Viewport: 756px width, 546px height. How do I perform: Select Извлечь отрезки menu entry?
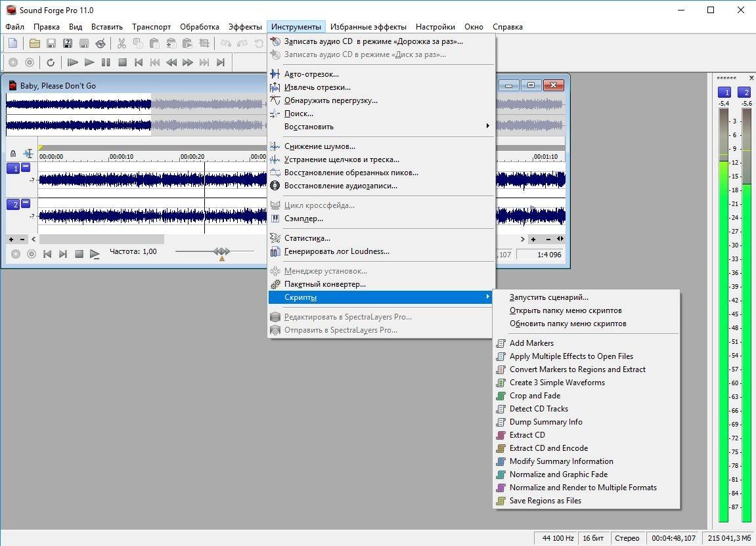pos(382,87)
